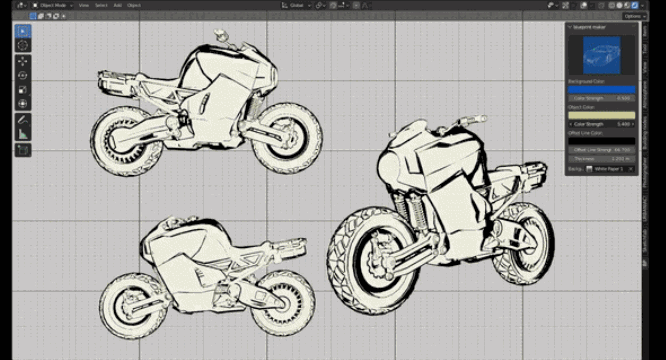Click the Thickness value field
Image resolution: width=666 pixels, height=360 pixels.
601,159
